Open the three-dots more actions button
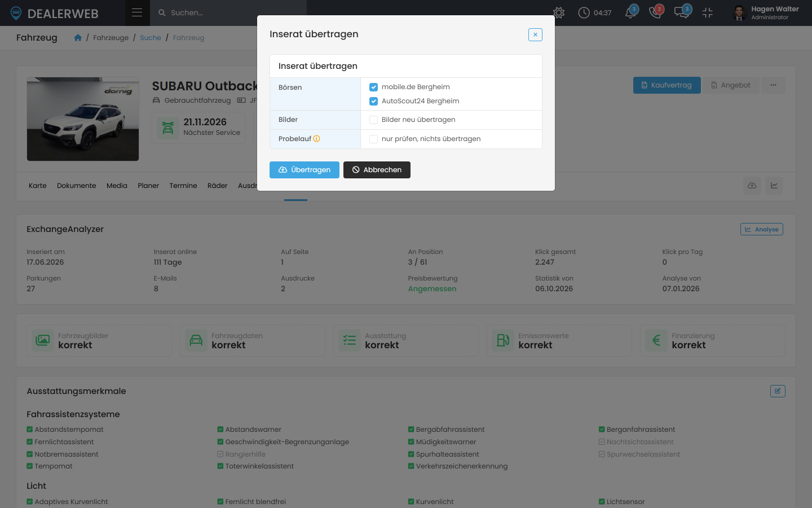 click(773, 85)
